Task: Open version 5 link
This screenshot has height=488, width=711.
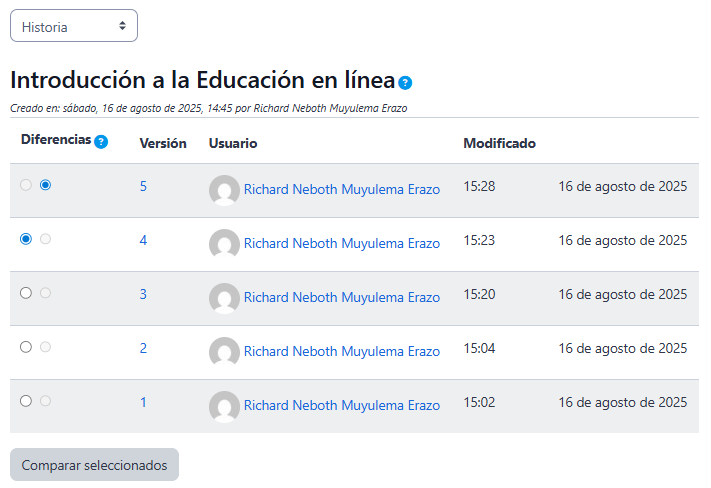Action: click(143, 186)
